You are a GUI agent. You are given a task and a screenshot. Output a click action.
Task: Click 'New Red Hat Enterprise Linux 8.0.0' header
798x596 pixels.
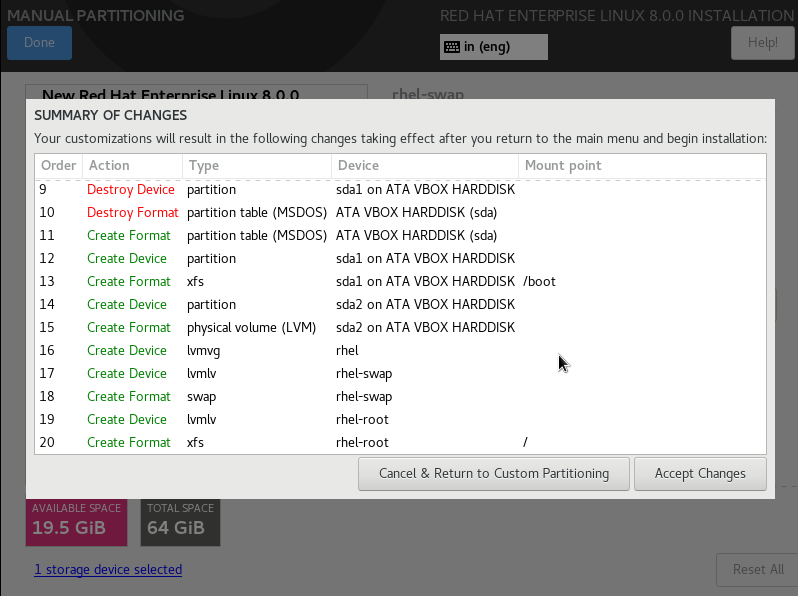pyautogui.click(x=170, y=94)
